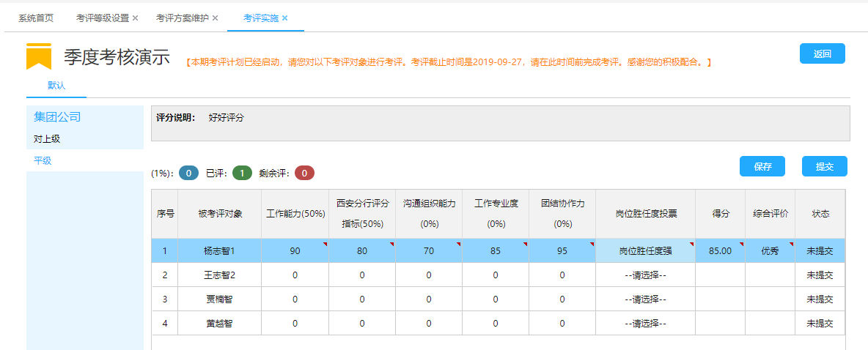Select the 黄越智 name cell
The height and width of the screenshot is (350, 868).
(220, 324)
